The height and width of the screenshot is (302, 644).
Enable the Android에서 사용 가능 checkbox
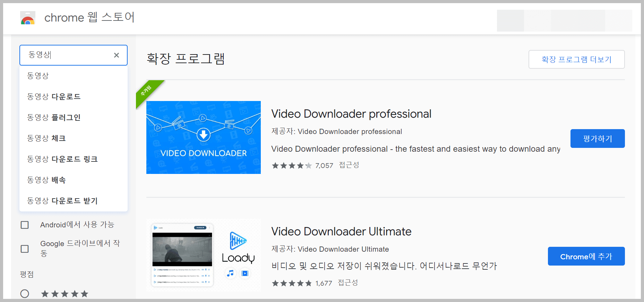pos(25,225)
